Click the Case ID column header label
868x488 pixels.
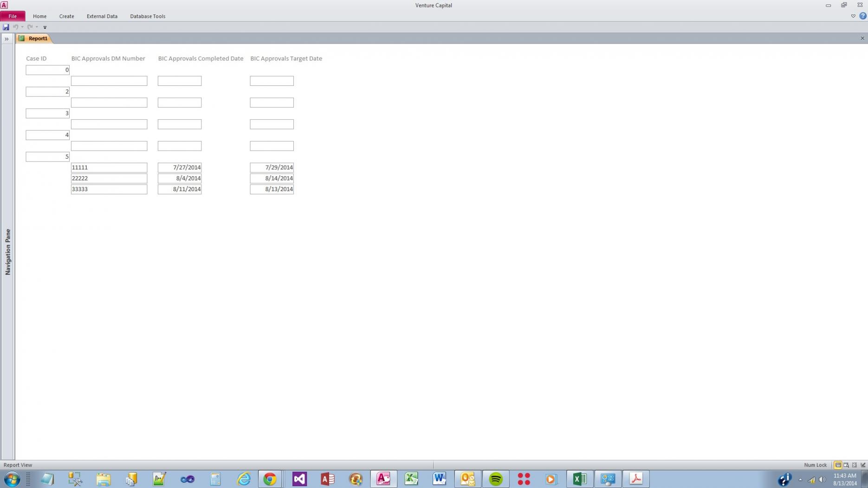click(x=36, y=58)
